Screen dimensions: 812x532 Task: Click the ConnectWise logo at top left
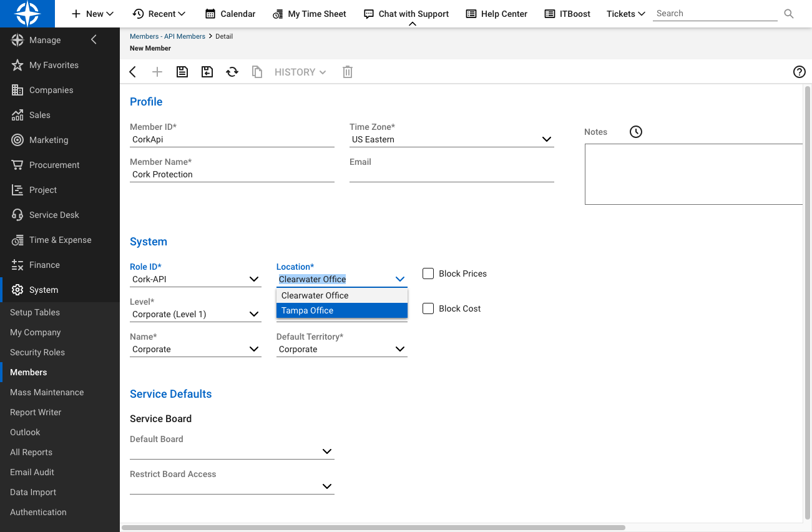27,14
